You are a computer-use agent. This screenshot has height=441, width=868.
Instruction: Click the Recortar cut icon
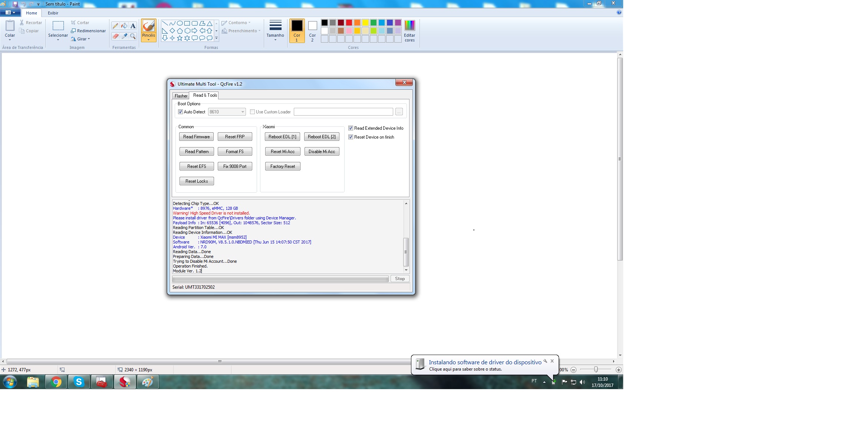pos(22,23)
